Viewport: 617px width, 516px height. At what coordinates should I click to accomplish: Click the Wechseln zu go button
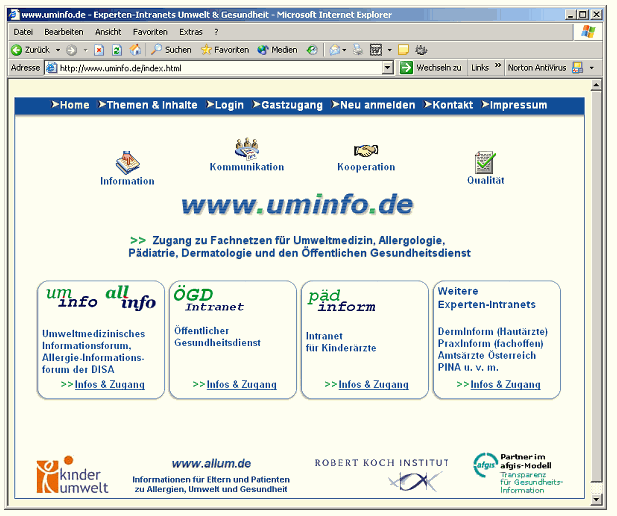pos(430,68)
